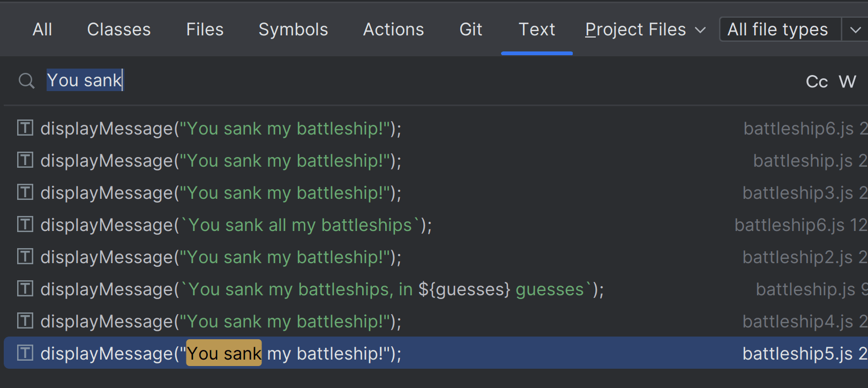Switch to the Classes tab
The height and width of the screenshot is (388, 868).
pyautogui.click(x=119, y=29)
